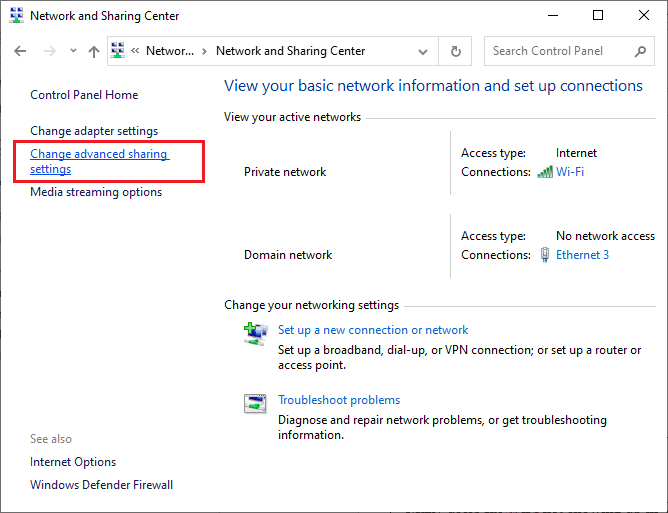Viewport: 668px width, 513px height.
Task: Click the 'Change your networking settings' heading
Action: [x=311, y=305]
